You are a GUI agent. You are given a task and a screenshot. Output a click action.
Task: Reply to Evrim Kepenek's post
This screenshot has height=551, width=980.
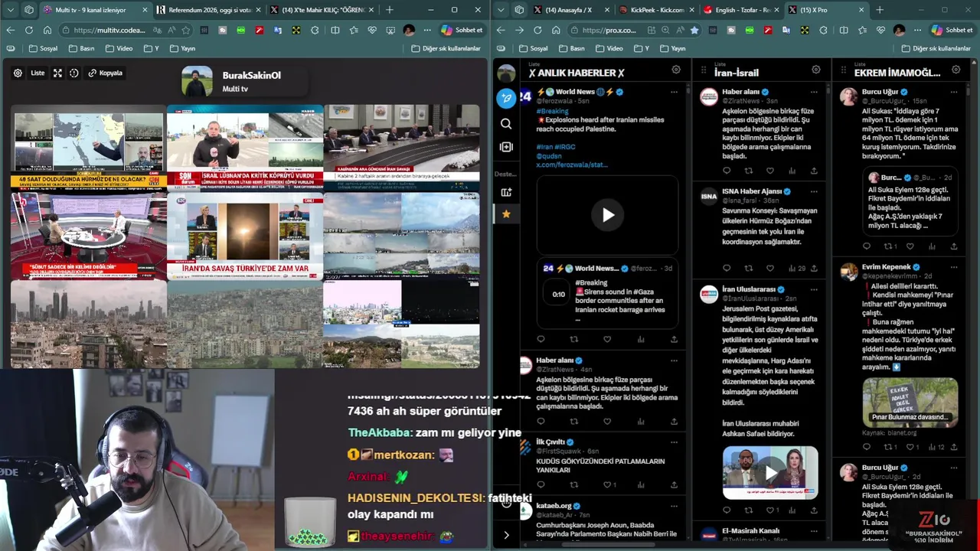pos(867,447)
